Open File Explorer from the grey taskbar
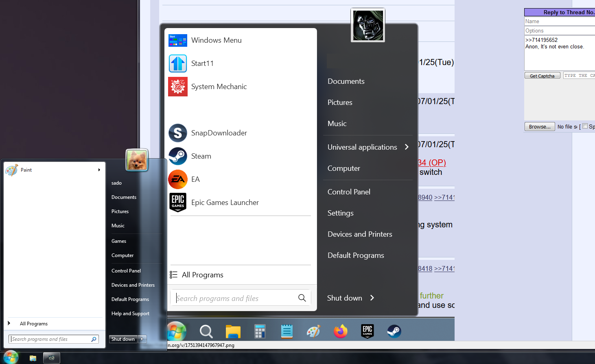595x364 pixels. tap(233, 331)
